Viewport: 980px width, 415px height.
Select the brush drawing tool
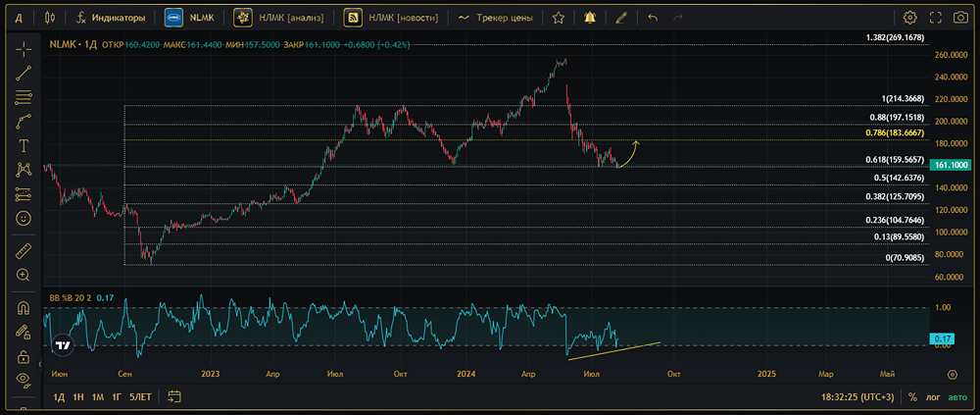(x=24, y=122)
